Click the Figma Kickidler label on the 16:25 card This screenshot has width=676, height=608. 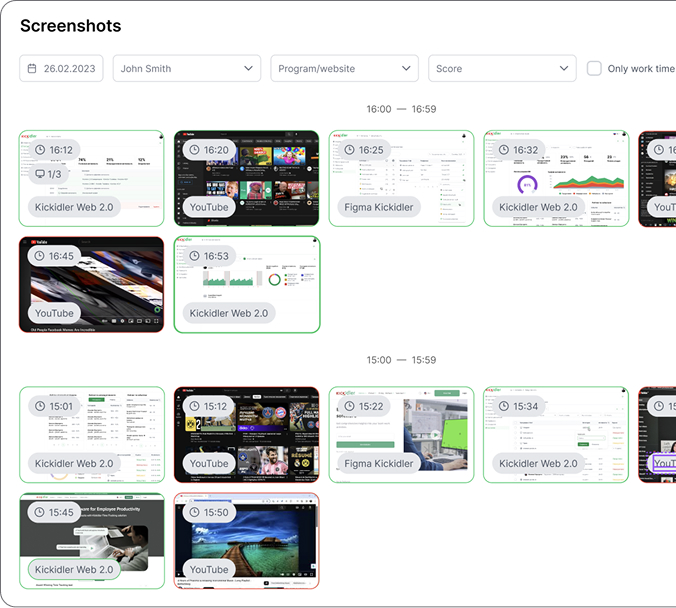(379, 207)
